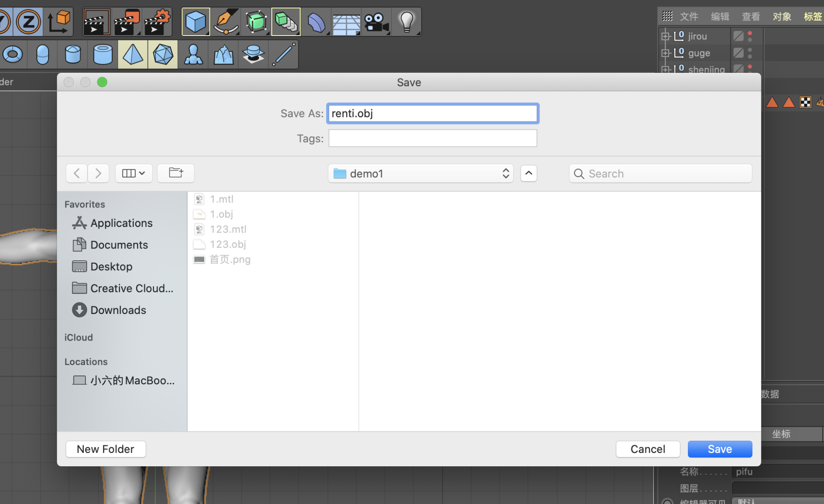Click the Tags input field
824x504 pixels.
tap(433, 139)
